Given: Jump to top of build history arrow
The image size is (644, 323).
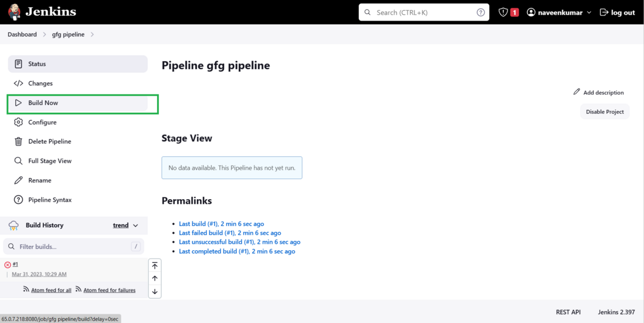Looking at the screenshot, I should tap(155, 265).
